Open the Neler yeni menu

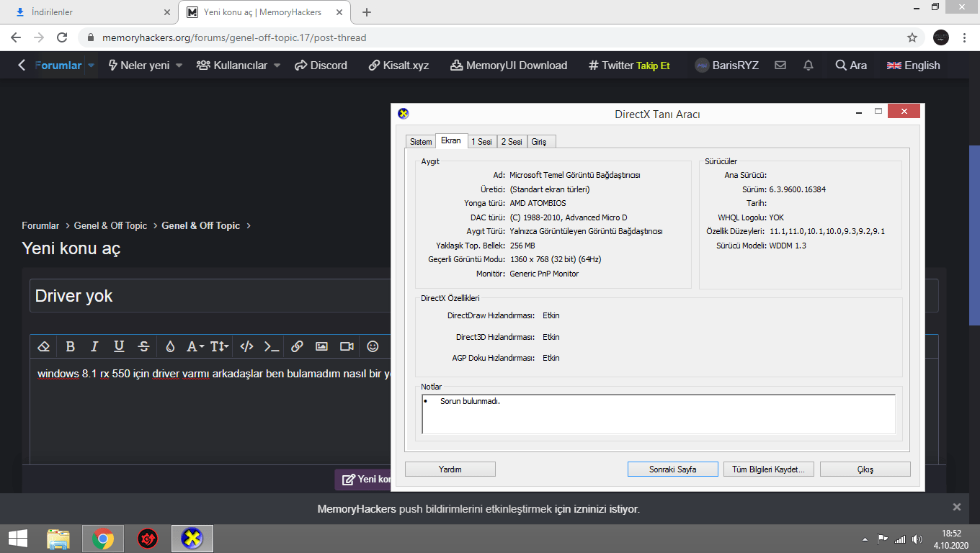(138, 66)
